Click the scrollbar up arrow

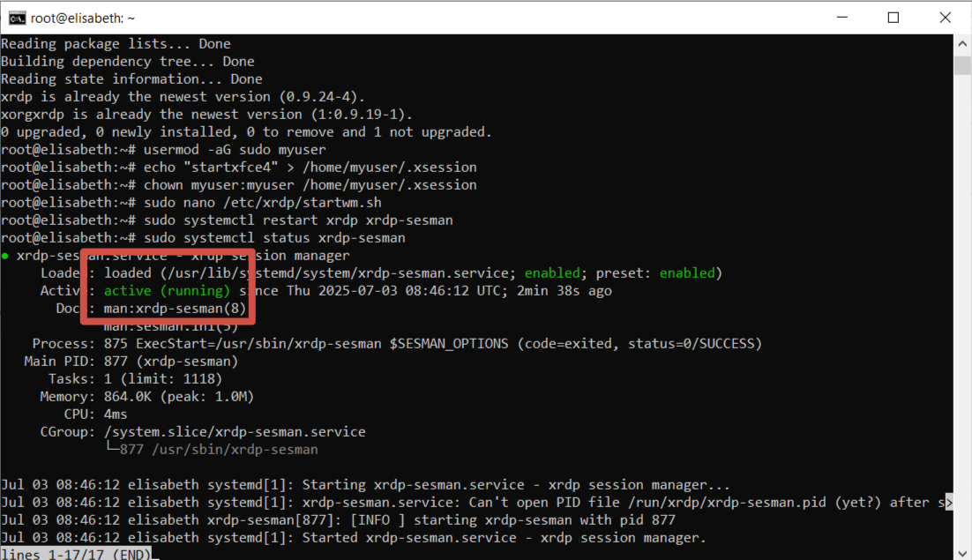[x=962, y=43]
